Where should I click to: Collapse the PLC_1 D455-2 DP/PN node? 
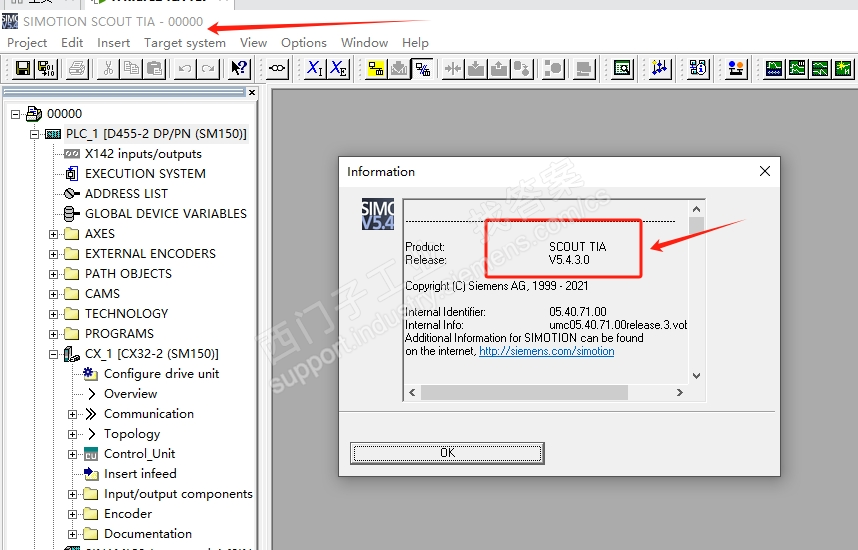pyautogui.click(x=34, y=134)
